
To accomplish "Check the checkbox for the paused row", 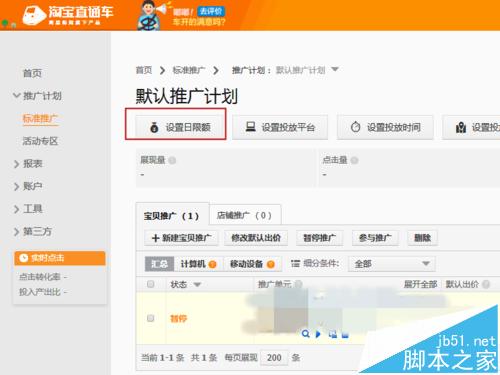I will point(151,318).
